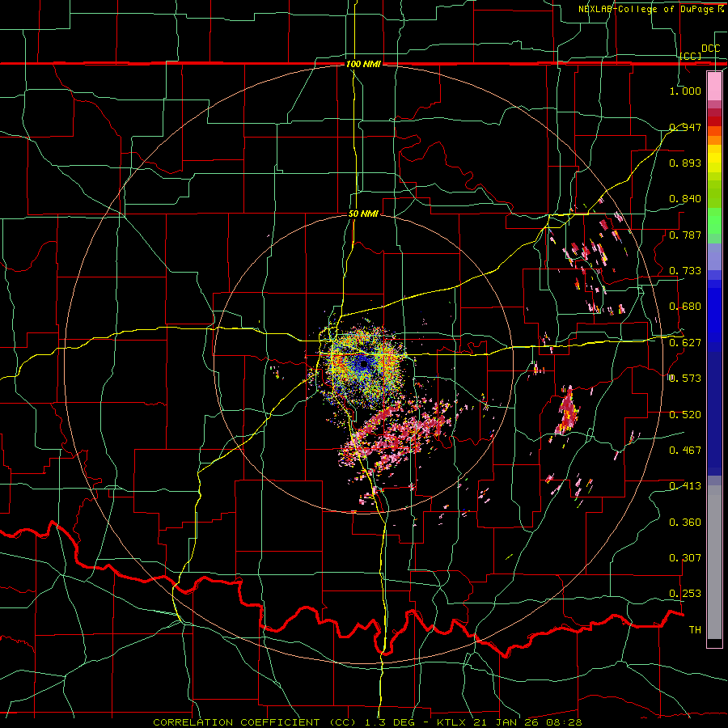
Task: Click the 0.893 legend value
Action: 685,163
